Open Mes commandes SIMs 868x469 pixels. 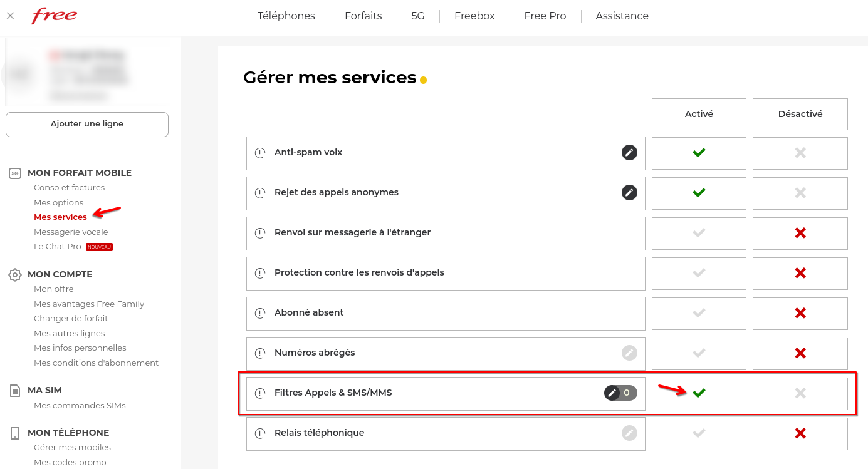[x=80, y=406]
